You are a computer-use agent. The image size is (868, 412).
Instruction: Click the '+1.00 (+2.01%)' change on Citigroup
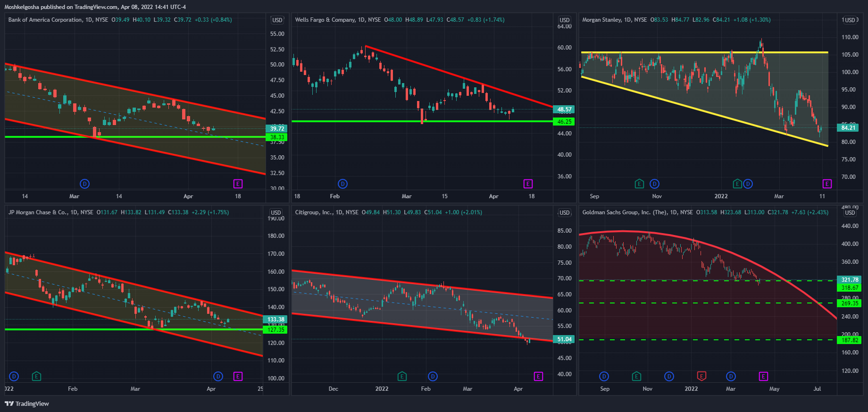[463, 212]
